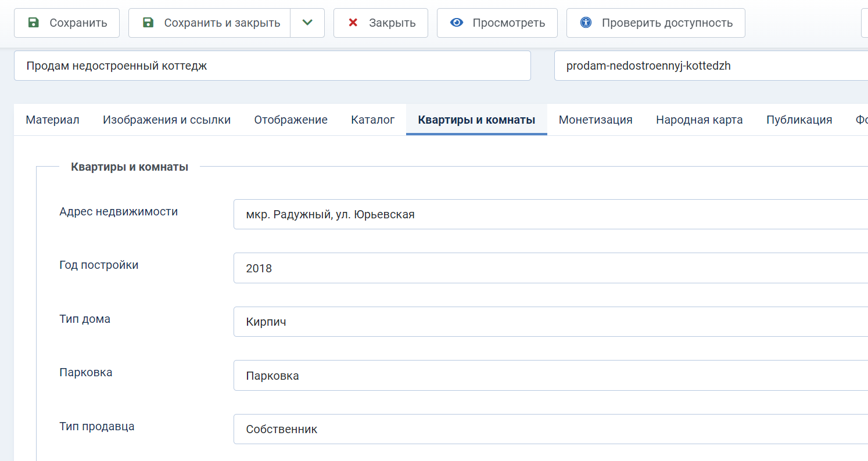The height and width of the screenshot is (461, 868).
Task: Open the Изображения и ссылки tab
Action: tap(167, 120)
